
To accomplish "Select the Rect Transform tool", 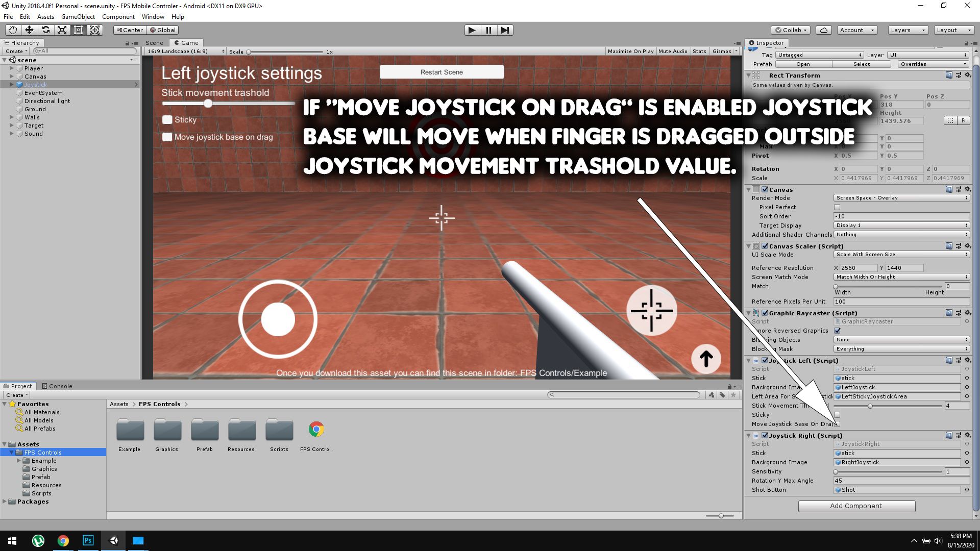I will (78, 30).
